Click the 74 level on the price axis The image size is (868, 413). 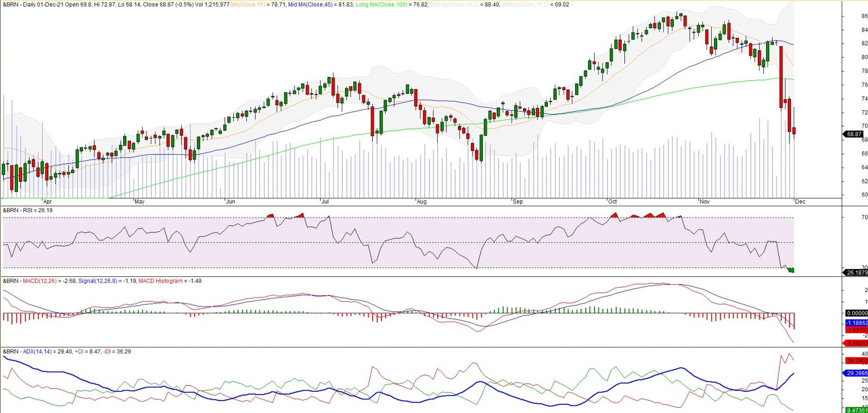point(864,99)
